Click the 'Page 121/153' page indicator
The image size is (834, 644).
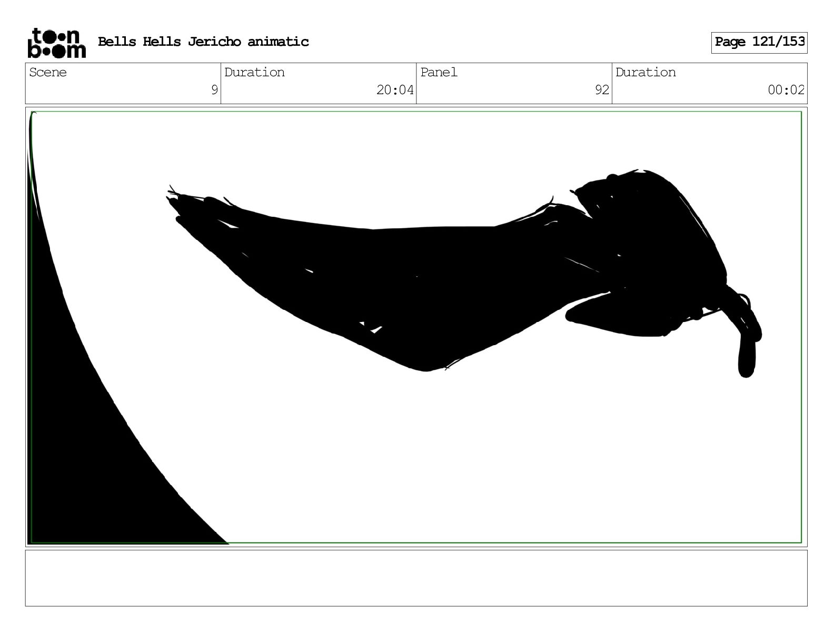point(759,42)
